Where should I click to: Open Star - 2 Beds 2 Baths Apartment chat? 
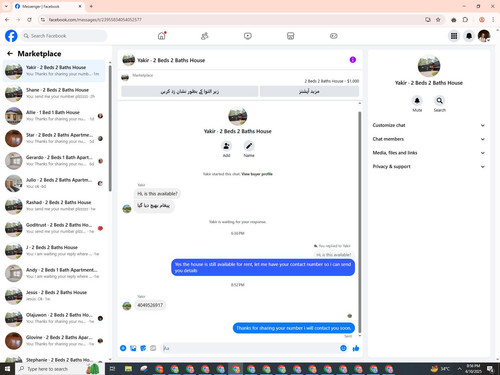point(54,138)
